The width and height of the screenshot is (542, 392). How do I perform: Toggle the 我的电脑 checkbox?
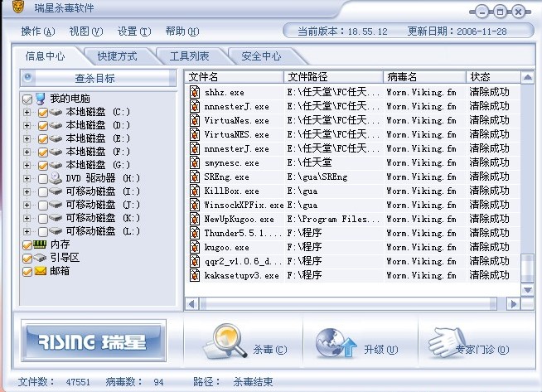pos(27,99)
